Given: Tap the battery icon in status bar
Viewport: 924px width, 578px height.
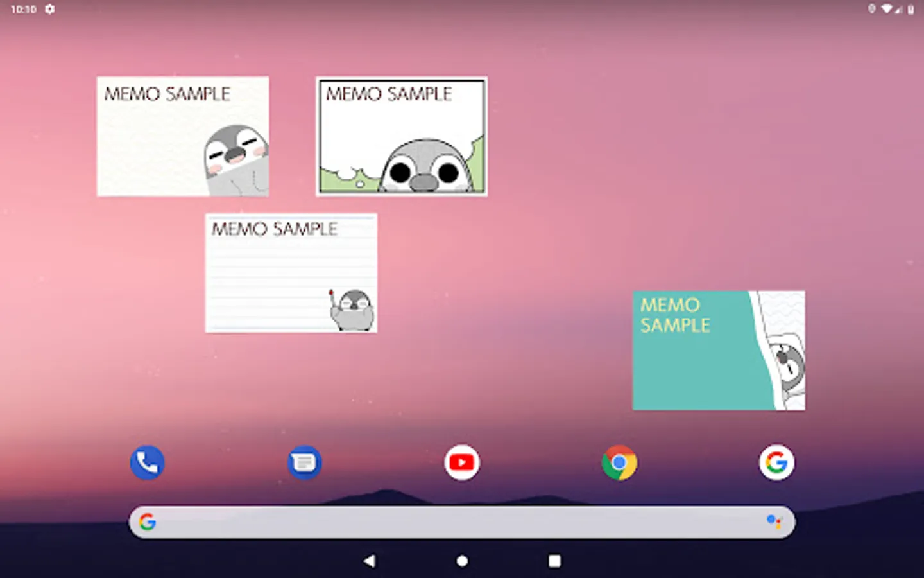Looking at the screenshot, I should tap(911, 9).
